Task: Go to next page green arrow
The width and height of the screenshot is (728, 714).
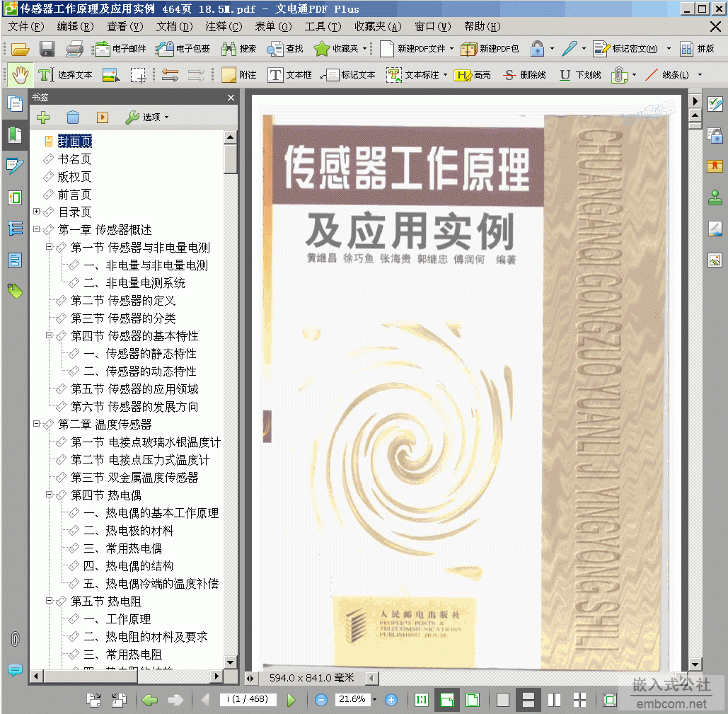Action: (x=291, y=700)
